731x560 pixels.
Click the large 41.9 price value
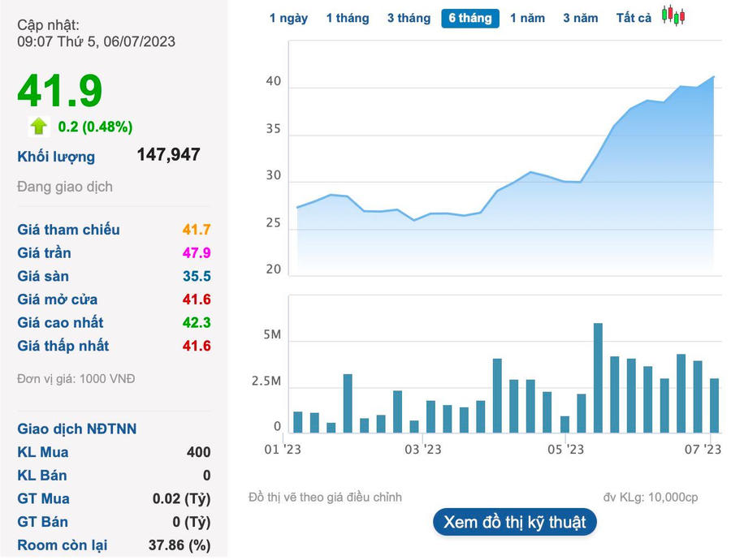(x=60, y=90)
